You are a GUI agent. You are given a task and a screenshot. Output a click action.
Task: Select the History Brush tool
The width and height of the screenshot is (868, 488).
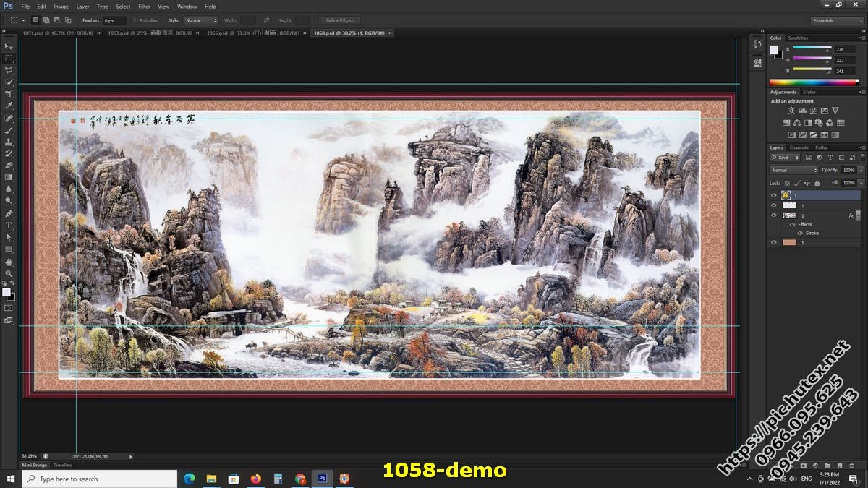[9, 153]
